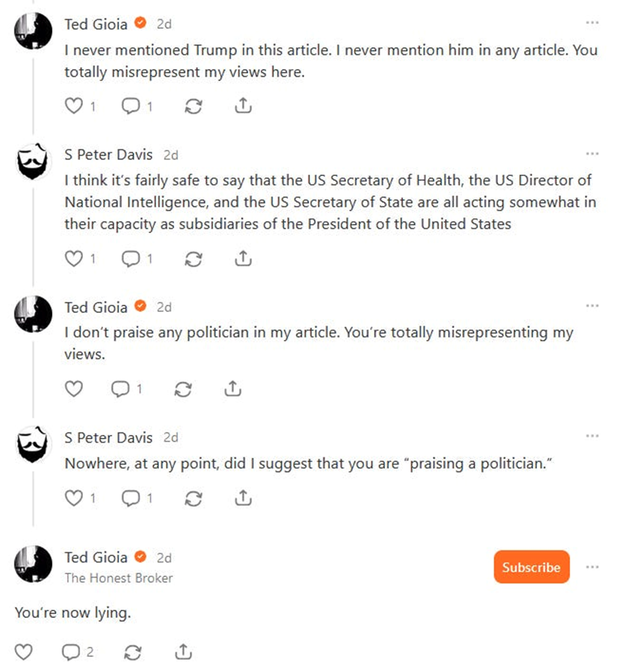Share S Peter Davis's Secretary of Health comment
This screenshot has width=644, height=668.
[x=243, y=258]
